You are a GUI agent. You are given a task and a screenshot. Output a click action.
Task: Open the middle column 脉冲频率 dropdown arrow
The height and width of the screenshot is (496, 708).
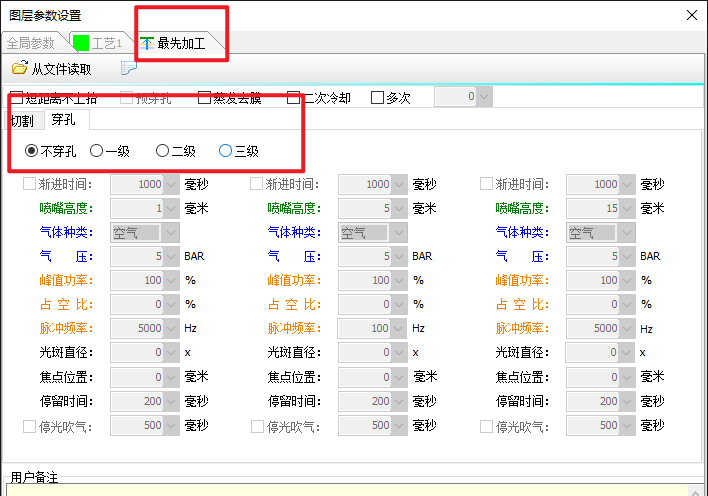(x=399, y=328)
